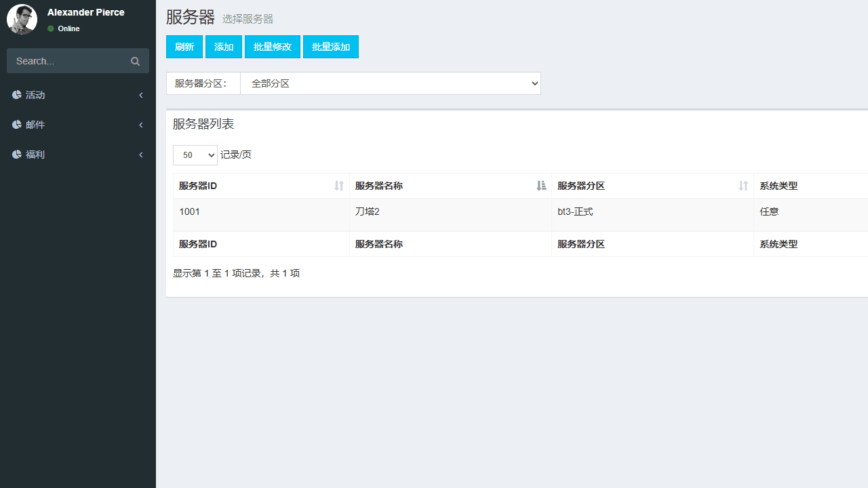The image size is (868, 488).
Task: Click the 刷新 button
Action: point(184,46)
